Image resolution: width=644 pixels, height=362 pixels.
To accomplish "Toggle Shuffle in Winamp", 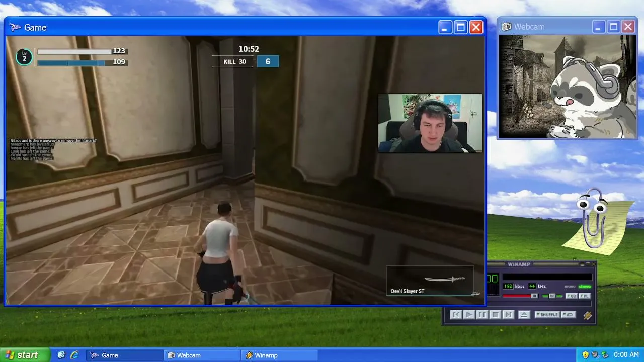I will tap(547, 315).
